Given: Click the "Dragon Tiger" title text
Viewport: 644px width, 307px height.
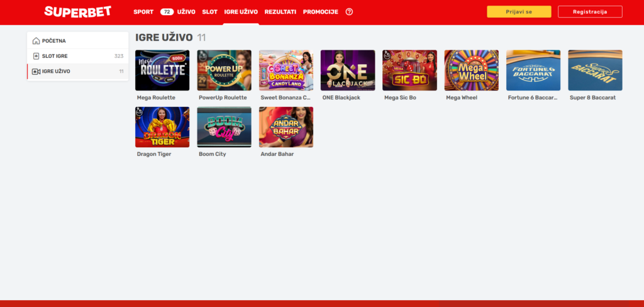Looking at the screenshot, I should [154, 154].
